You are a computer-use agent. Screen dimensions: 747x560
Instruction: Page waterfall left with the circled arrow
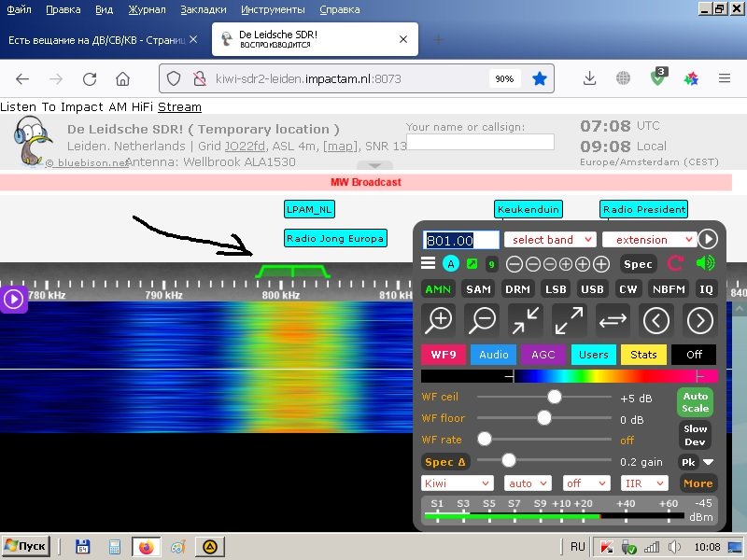(656, 320)
